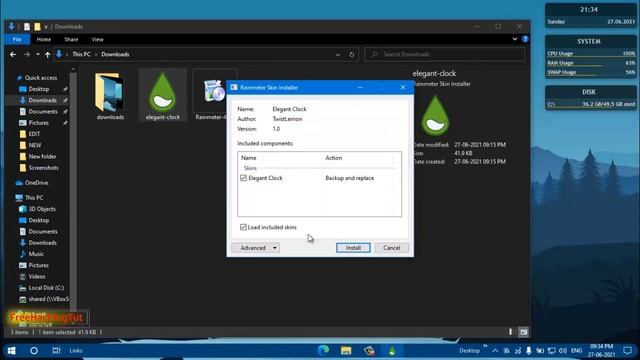
Task: Open 3D Objects under This PC
Action: [42, 209]
